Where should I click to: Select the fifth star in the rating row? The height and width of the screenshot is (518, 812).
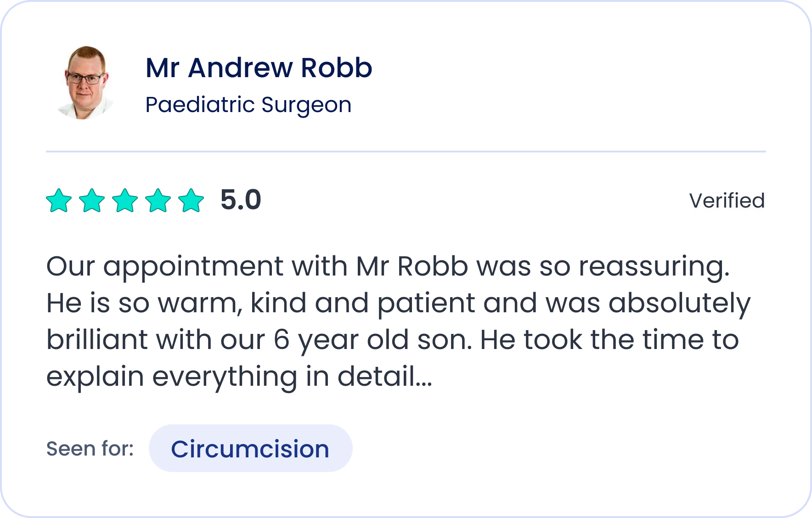click(192, 201)
